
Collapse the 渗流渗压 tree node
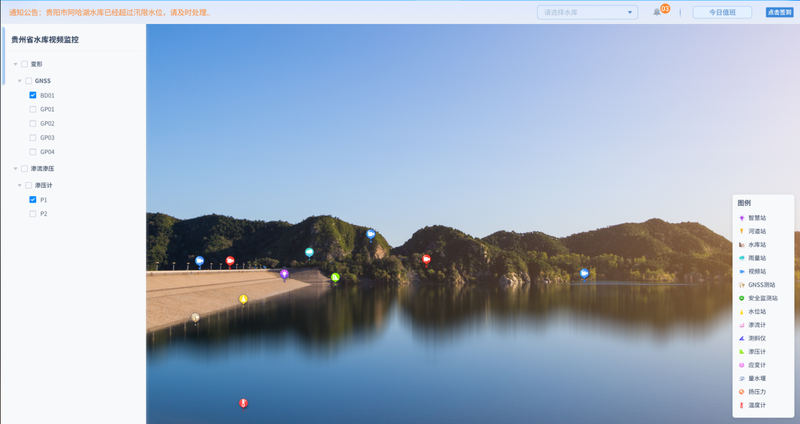[15, 168]
